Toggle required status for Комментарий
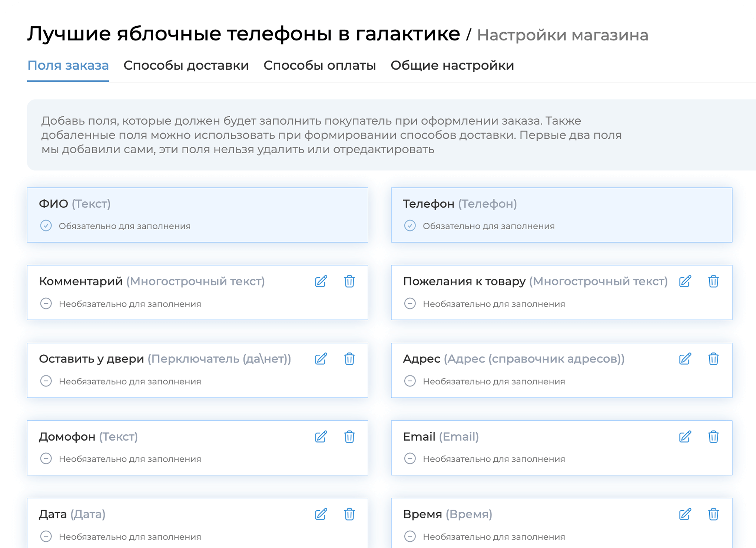The width and height of the screenshot is (756, 548). point(46,304)
